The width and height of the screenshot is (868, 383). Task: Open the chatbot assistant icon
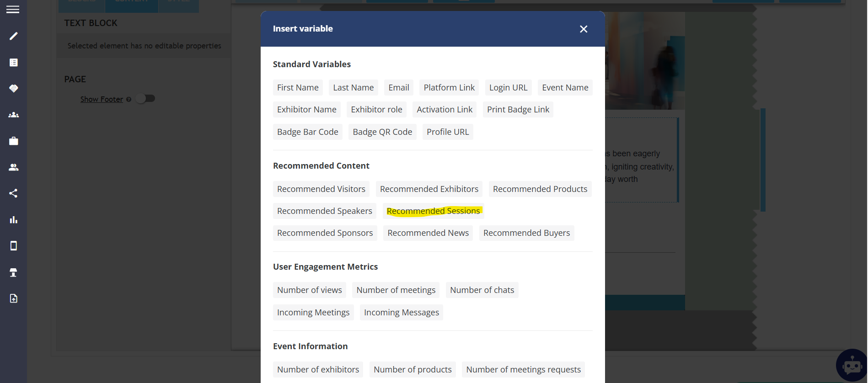852,366
